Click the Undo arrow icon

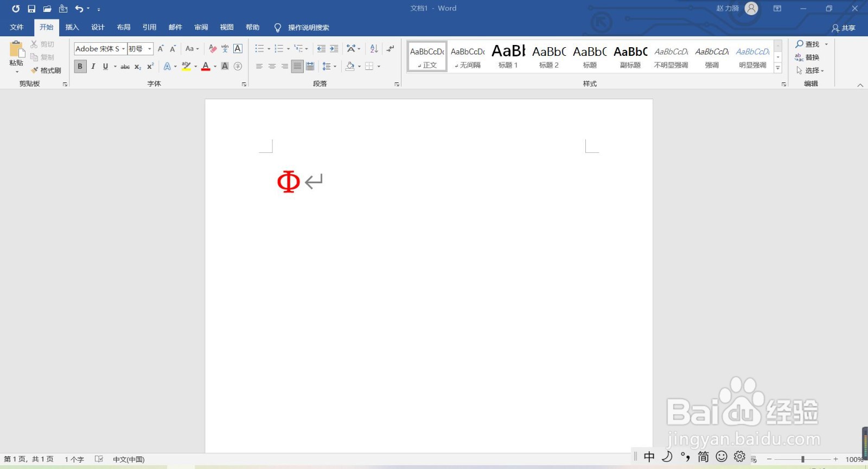79,9
